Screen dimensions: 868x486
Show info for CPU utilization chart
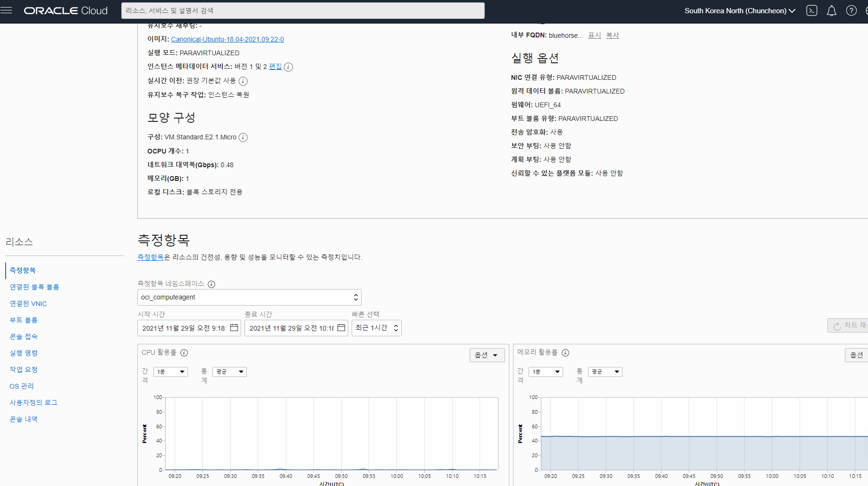point(184,353)
